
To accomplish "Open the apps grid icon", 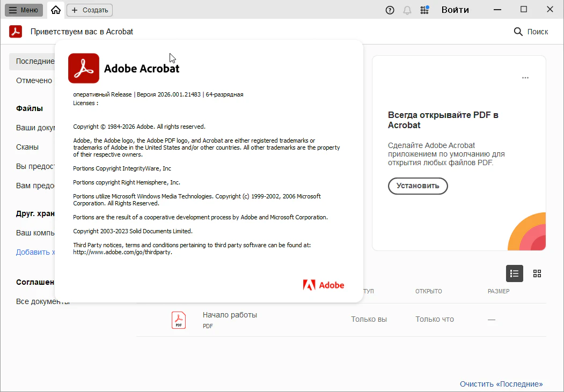I will 424,10.
